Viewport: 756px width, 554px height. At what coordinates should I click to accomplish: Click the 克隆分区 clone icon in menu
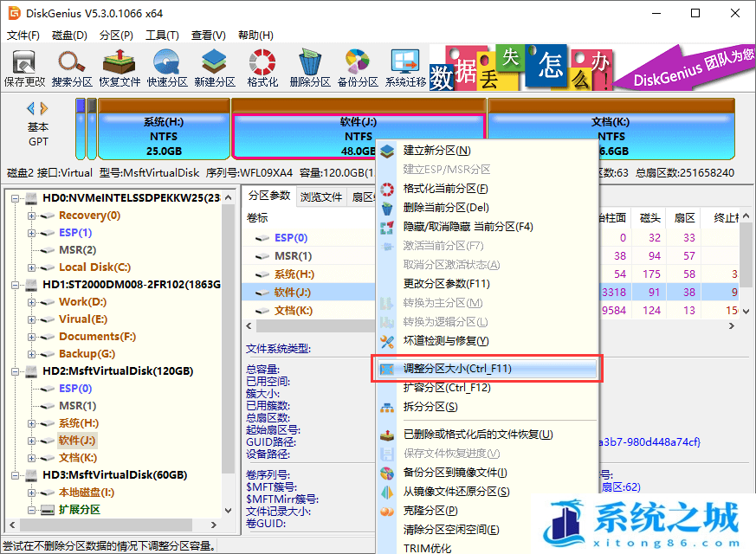coord(387,511)
